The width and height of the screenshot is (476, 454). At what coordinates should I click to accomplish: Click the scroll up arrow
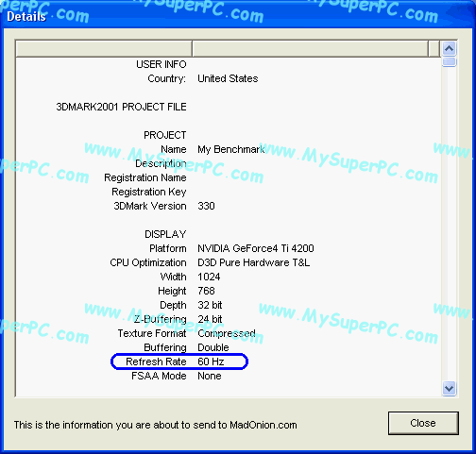click(x=449, y=49)
